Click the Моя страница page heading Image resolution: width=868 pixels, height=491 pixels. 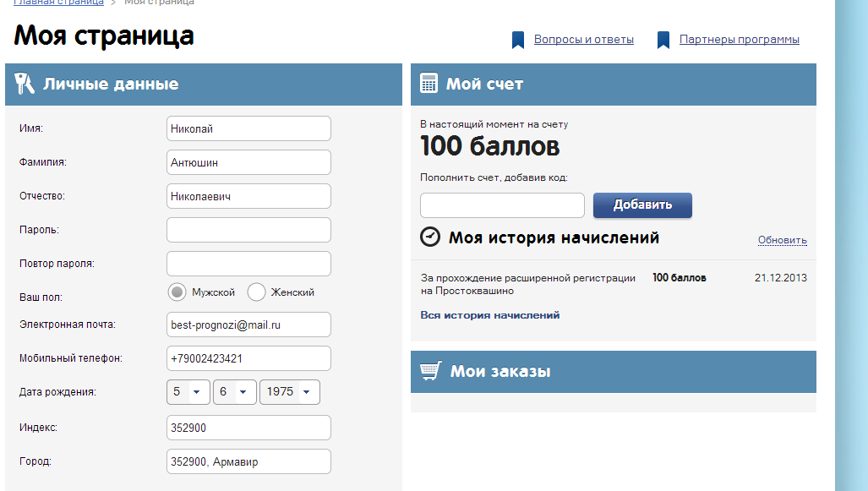[x=103, y=35]
